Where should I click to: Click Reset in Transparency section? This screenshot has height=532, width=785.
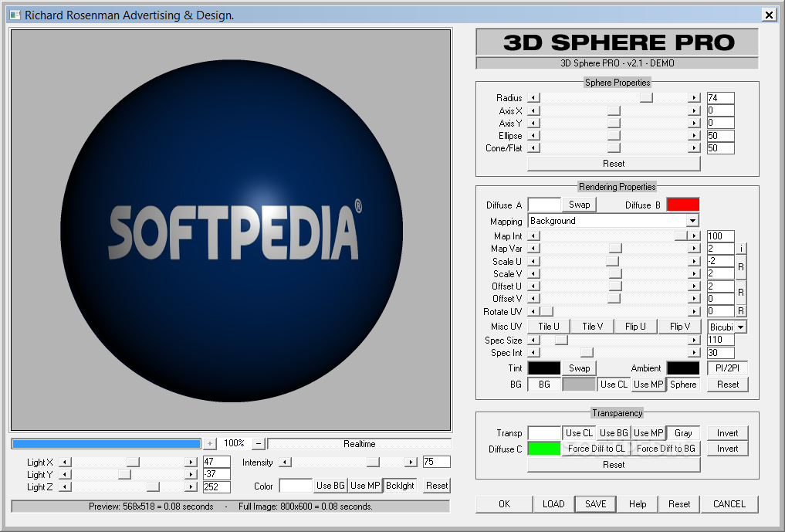[x=614, y=465]
